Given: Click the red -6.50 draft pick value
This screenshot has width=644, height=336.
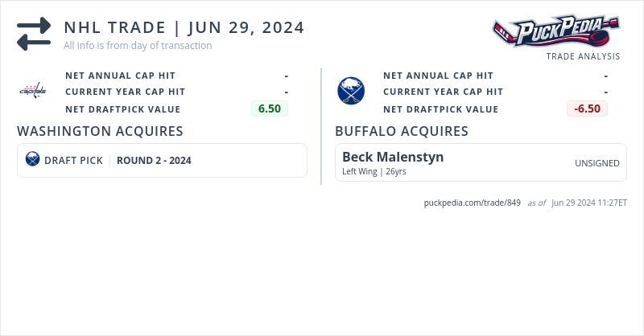Looking at the screenshot, I should click(x=587, y=109).
